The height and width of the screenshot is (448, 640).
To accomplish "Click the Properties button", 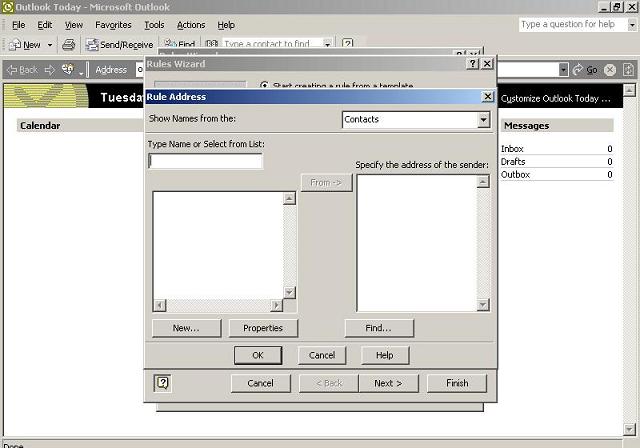I will (263, 328).
